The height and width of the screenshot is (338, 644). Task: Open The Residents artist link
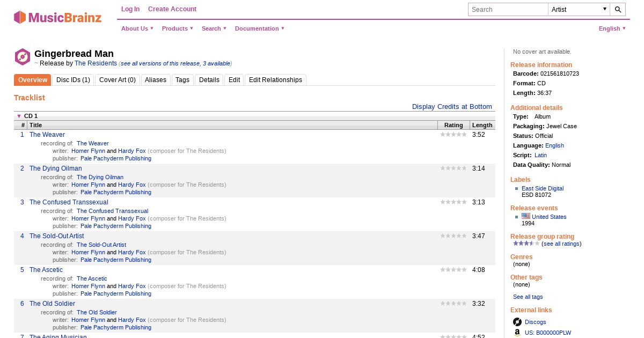[x=96, y=63]
